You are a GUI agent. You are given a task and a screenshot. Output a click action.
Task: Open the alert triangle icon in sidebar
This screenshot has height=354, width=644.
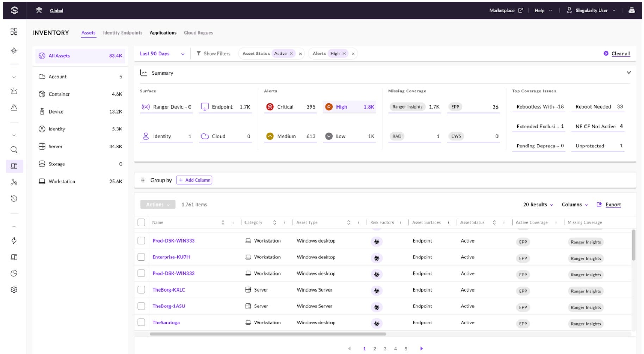point(14,108)
